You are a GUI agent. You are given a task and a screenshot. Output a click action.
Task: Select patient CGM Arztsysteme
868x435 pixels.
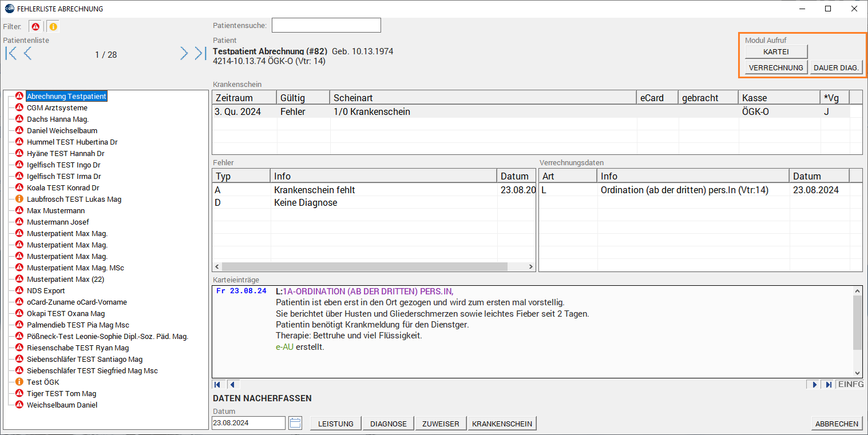coord(57,108)
